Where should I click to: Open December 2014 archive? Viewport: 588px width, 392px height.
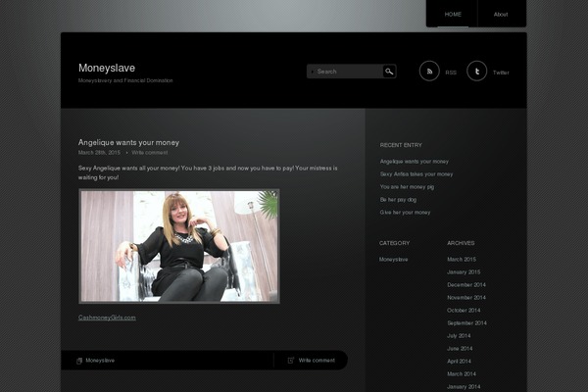click(x=466, y=285)
